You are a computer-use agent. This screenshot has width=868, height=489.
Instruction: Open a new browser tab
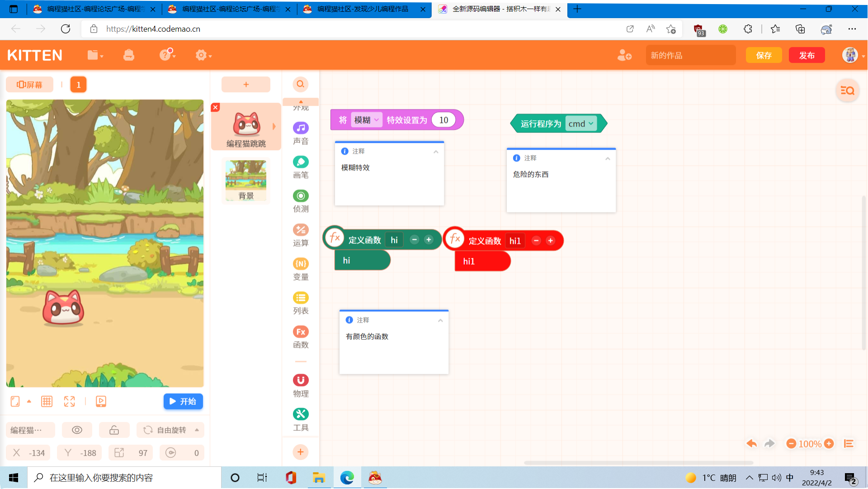click(x=577, y=9)
